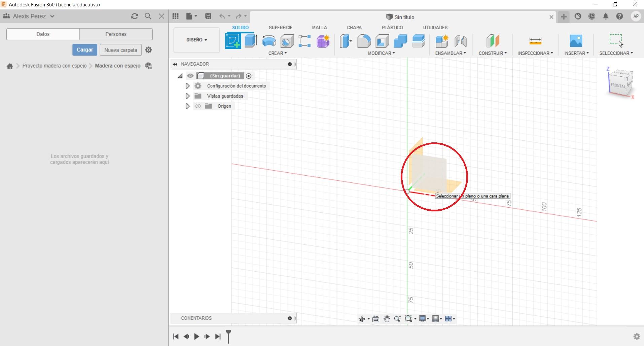
Task: Add a new design tab
Action: coord(564,16)
